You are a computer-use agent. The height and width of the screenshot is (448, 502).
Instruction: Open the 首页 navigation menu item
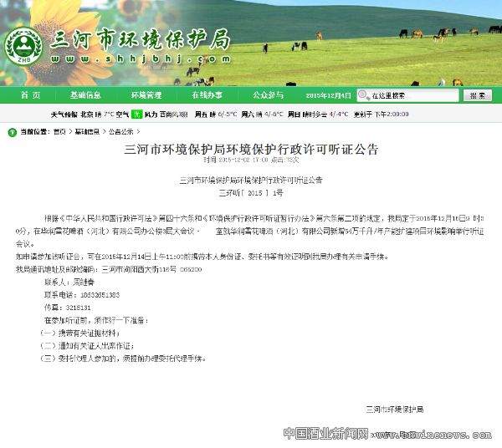[30, 95]
